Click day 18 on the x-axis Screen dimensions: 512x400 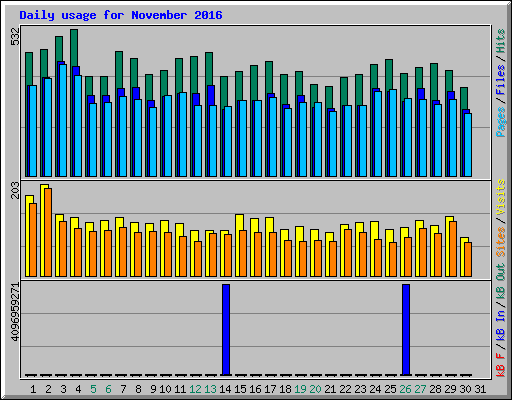[x=285, y=389]
